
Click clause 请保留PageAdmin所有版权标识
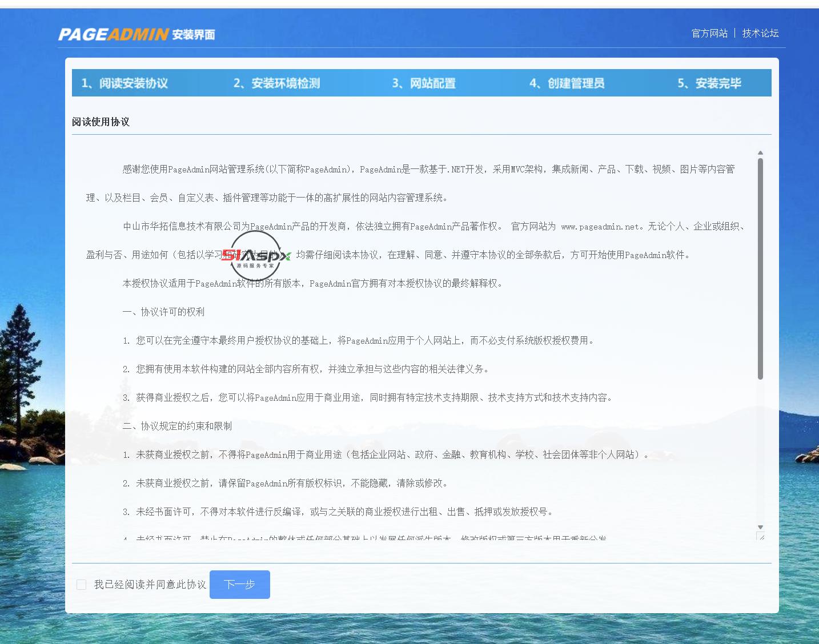coord(286,483)
